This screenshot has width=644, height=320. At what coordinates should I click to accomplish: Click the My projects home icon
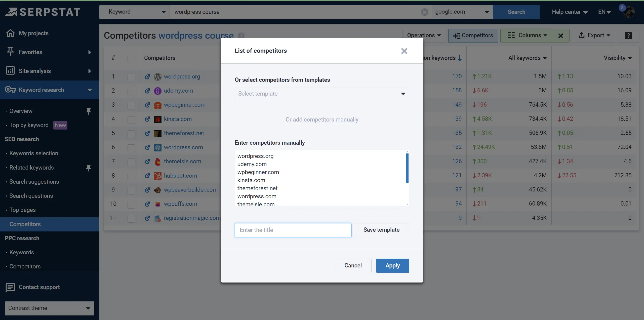[10, 33]
